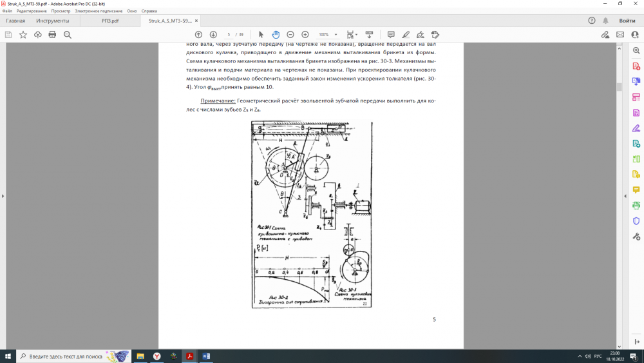Open the Справка menu

pos(149,11)
